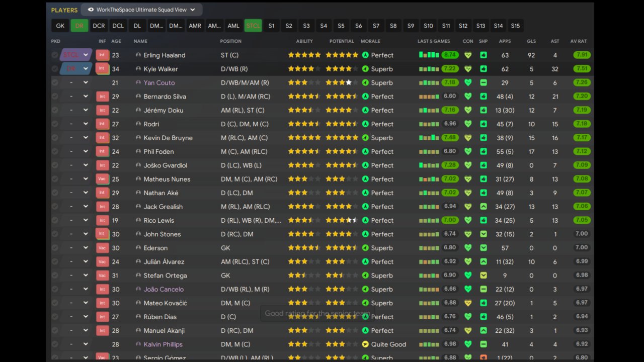
Task: Click Kevin De Bruyne's last 5 games form bars
Action: pos(429,138)
